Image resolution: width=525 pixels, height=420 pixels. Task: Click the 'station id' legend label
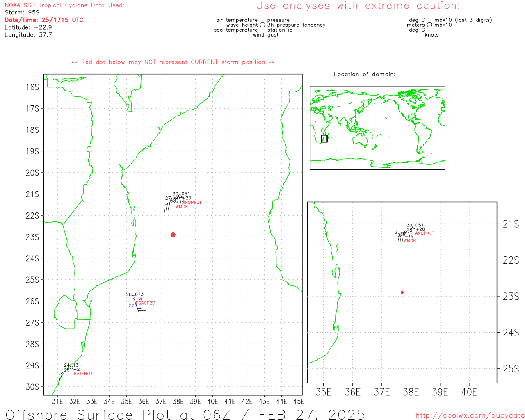point(280,30)
